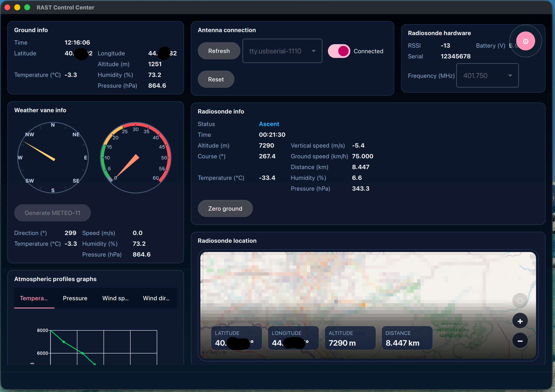Viewport: 555px width, 392px height.
Task: Click the wind direction compass dial
Action: click(x=53, y=158)
